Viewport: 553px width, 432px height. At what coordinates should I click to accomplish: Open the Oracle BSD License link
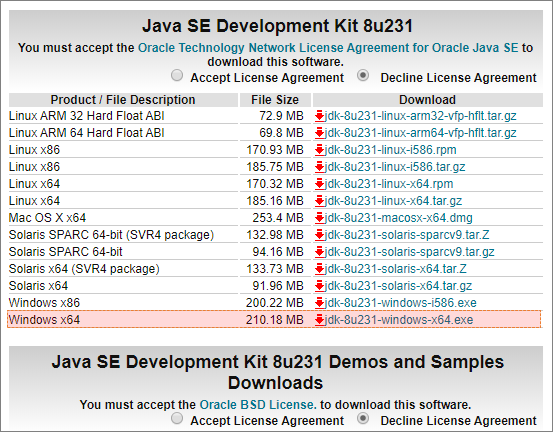258,404
